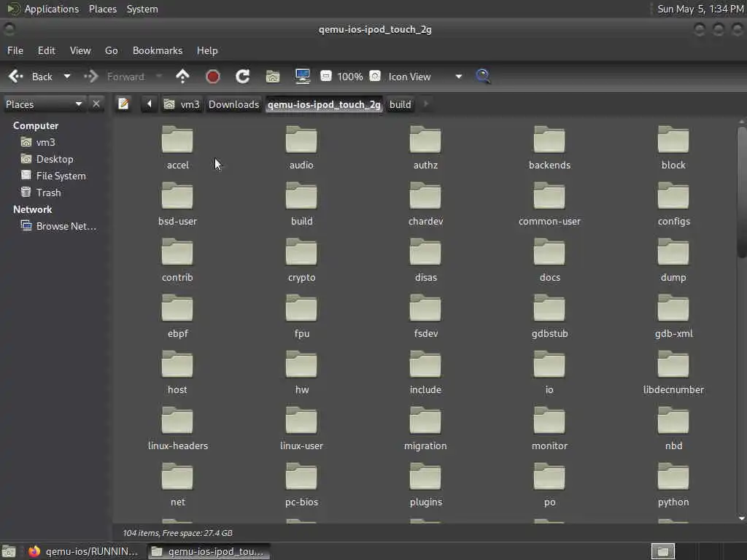The width and height of the screenshot is (747, 560).
Task: Select the docs folder
Action: click(x=549, y=260)
